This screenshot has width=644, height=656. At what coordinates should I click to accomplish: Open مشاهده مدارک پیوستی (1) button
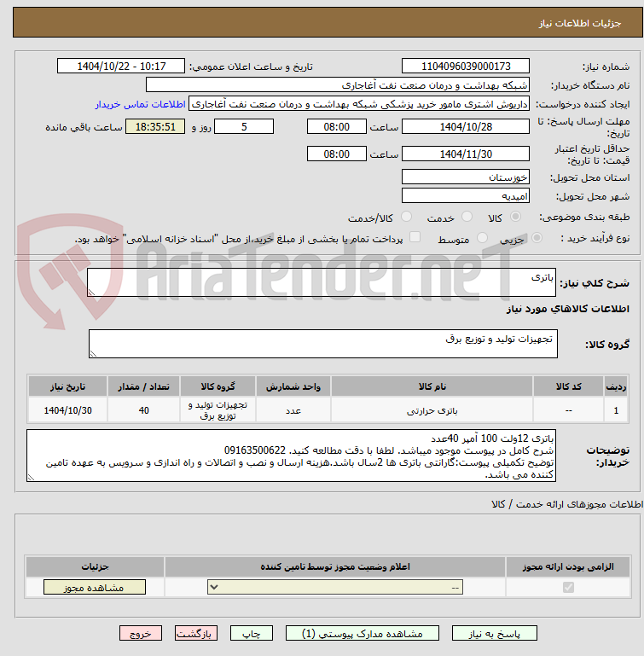pos(363,634)
